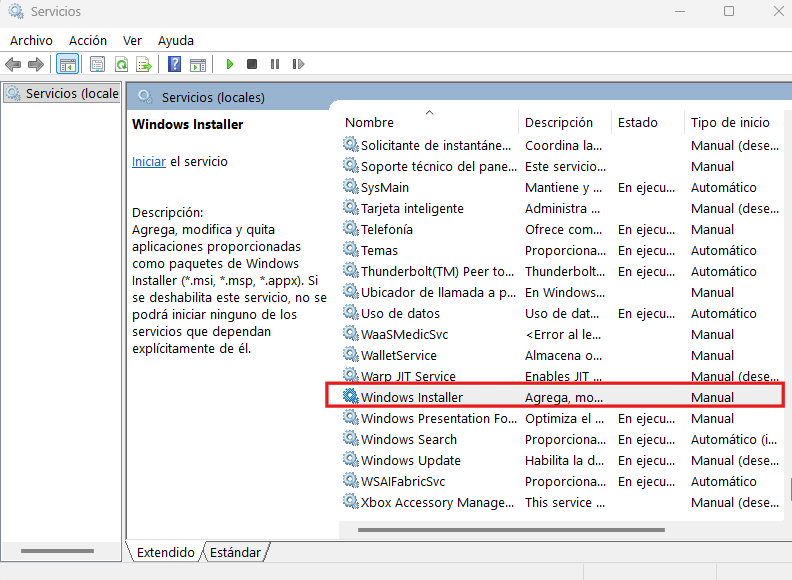Screen dimensions: 792x580
Task: Click the gear icon of SysMain
Action: click(x=351, y=187)
